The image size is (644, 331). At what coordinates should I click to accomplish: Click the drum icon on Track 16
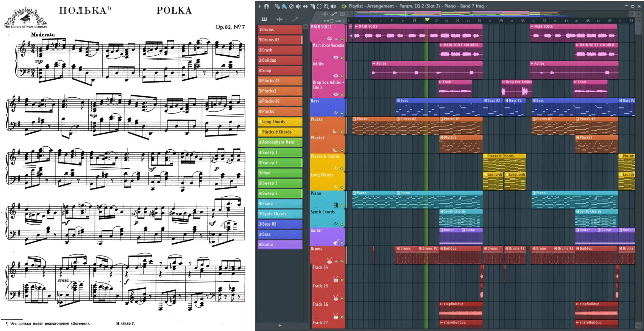coord(336,316)
